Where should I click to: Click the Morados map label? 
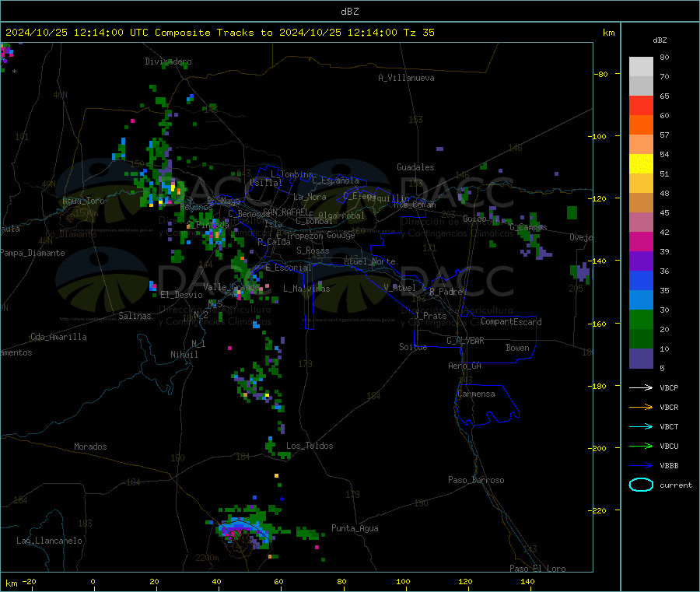90,447
